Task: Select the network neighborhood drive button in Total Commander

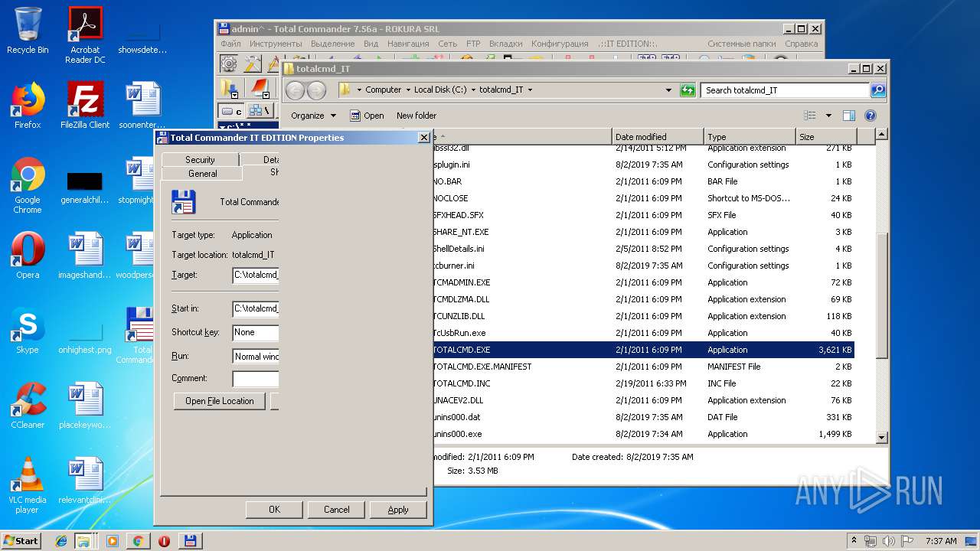Action: coord(259,112)
